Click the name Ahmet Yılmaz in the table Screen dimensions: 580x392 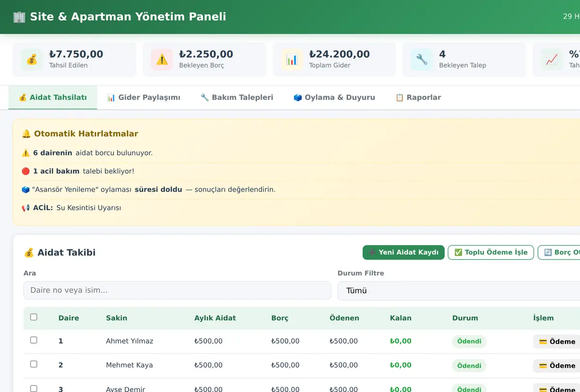(130, 341)
